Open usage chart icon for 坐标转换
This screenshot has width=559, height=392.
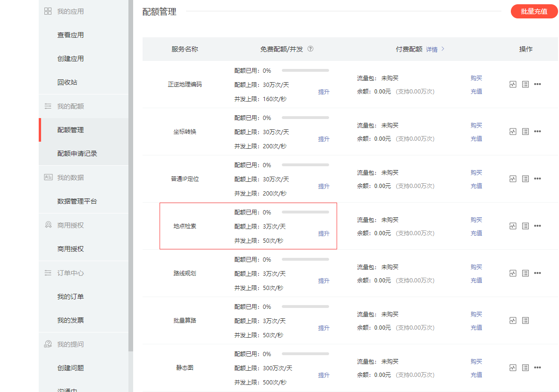[513, 132]
